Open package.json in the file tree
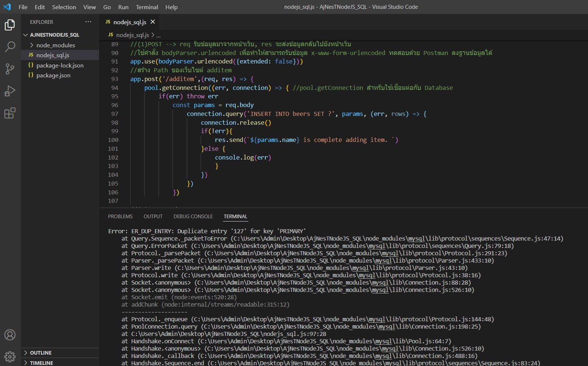 click(x=53, y=75)
